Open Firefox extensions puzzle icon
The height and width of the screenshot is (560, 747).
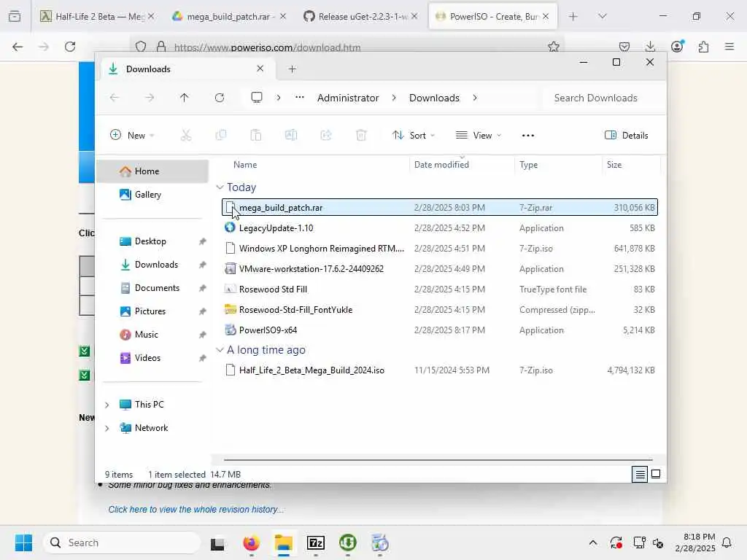pos(704,47)
